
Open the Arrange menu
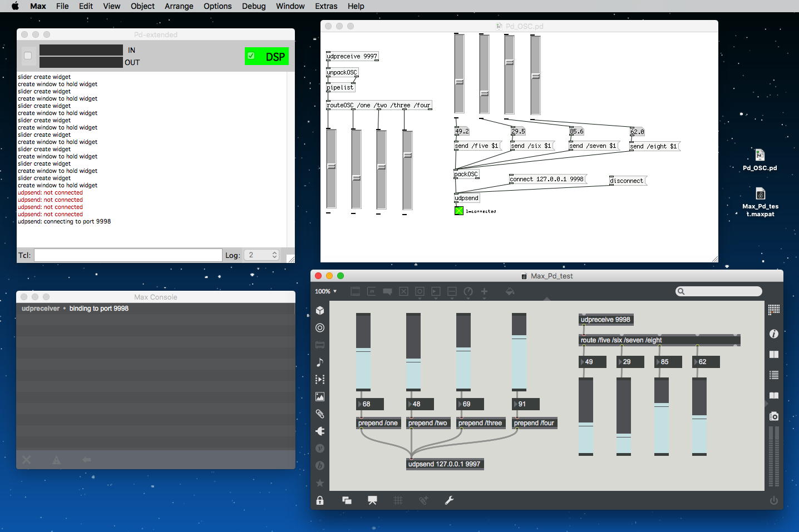tap(179, 6)
